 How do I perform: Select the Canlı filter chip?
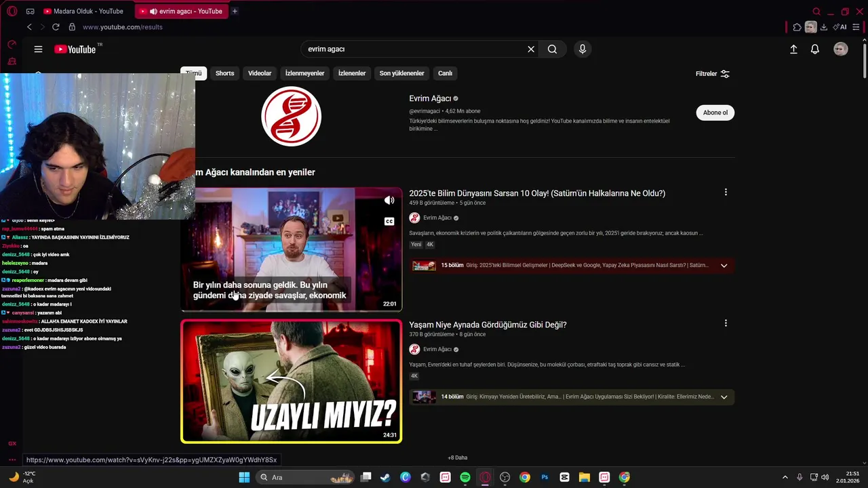click(445, 73)
